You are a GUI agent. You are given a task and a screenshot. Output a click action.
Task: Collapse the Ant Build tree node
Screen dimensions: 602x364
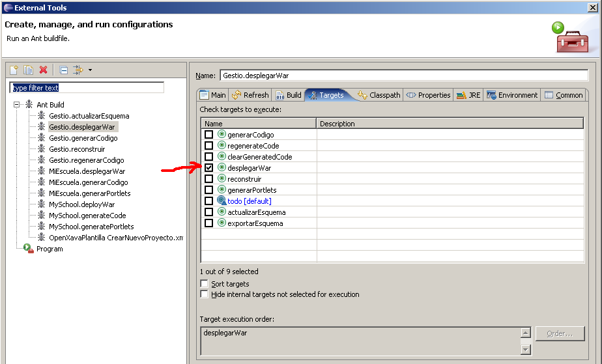(17, 105)
